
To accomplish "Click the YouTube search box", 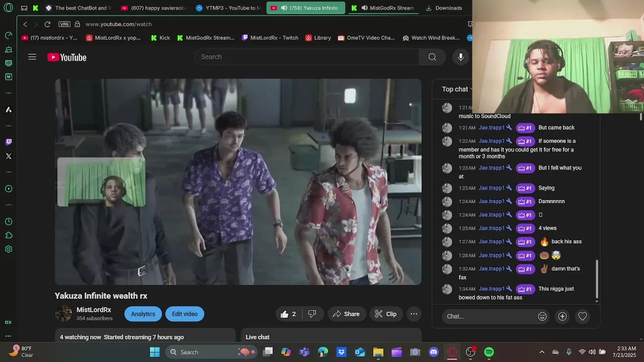I will (307, 57).
